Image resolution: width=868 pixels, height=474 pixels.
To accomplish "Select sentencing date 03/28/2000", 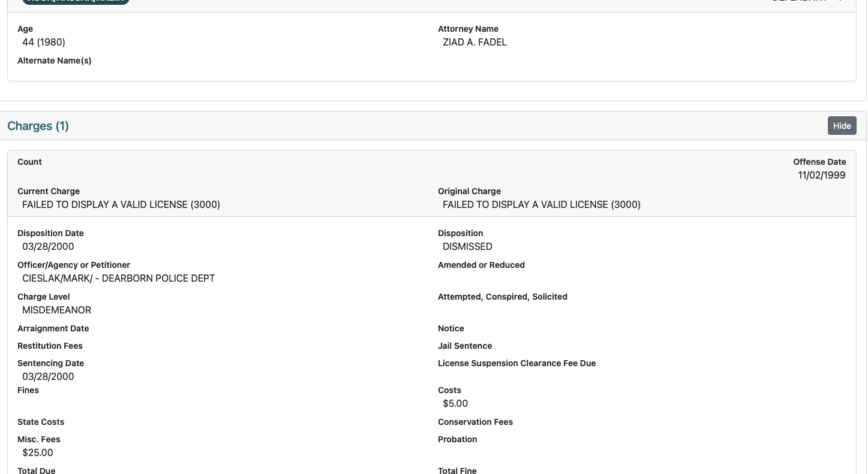I will 48,376.
